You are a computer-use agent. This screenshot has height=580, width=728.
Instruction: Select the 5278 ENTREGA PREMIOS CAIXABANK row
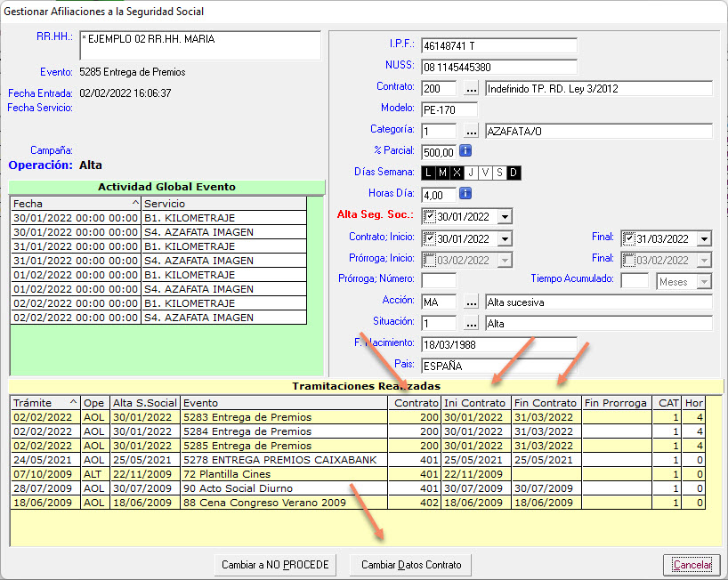click(x=358, y=460)
